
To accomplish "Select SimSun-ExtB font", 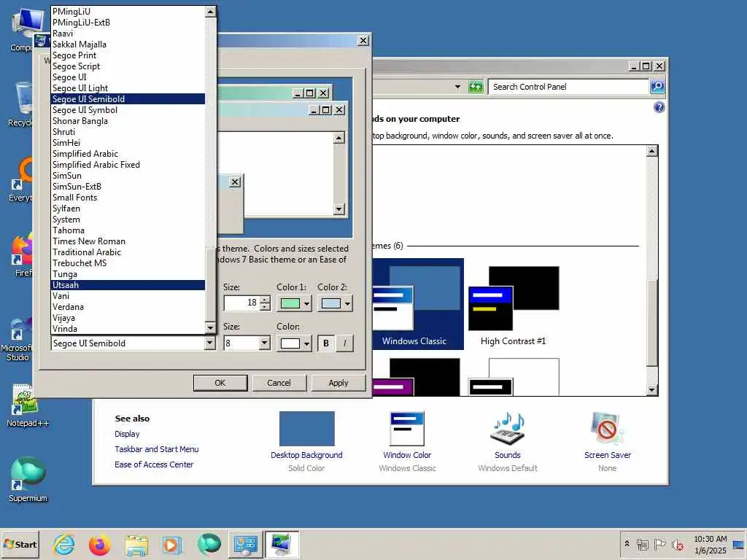I will 128,187.
